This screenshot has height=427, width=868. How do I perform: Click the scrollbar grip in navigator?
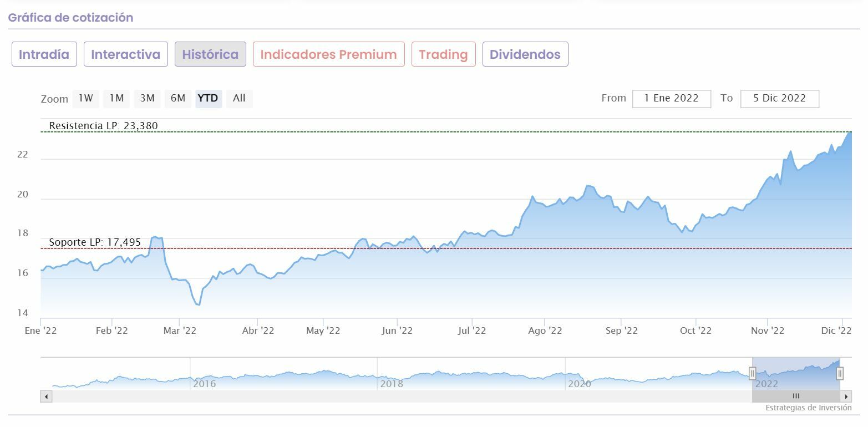(796, 396)
